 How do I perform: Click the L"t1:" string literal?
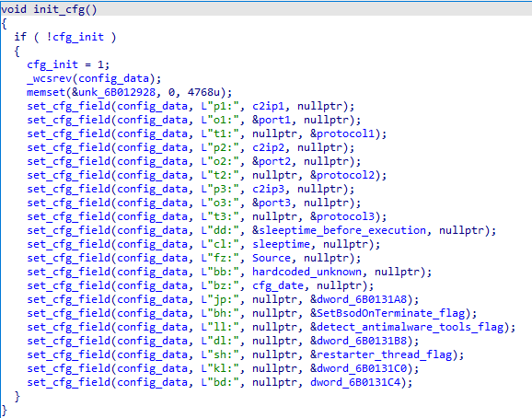220,134
